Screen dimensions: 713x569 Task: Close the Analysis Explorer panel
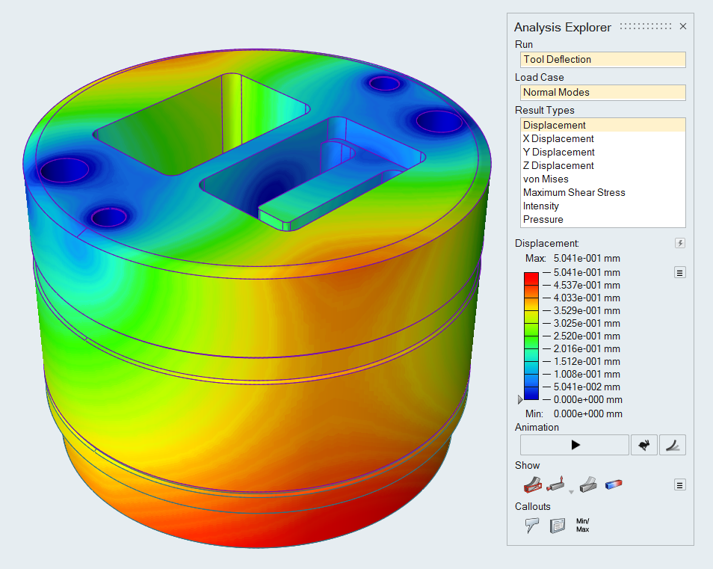pyautogui.click(x=683, y=27)
